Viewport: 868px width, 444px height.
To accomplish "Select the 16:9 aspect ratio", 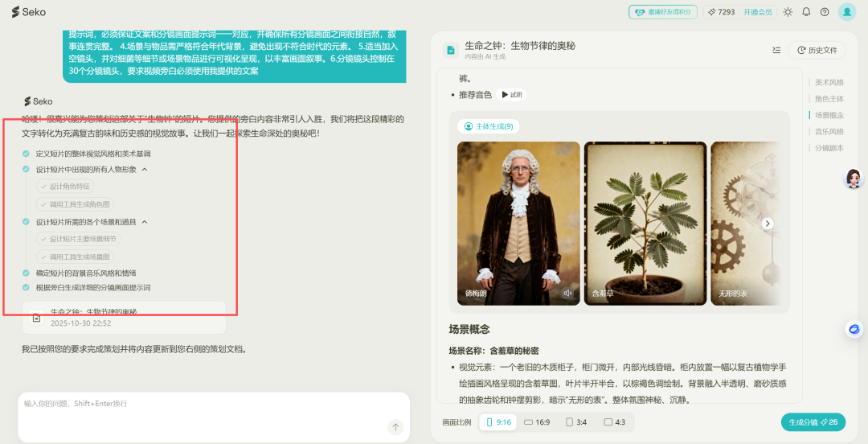I will point(537,421).
